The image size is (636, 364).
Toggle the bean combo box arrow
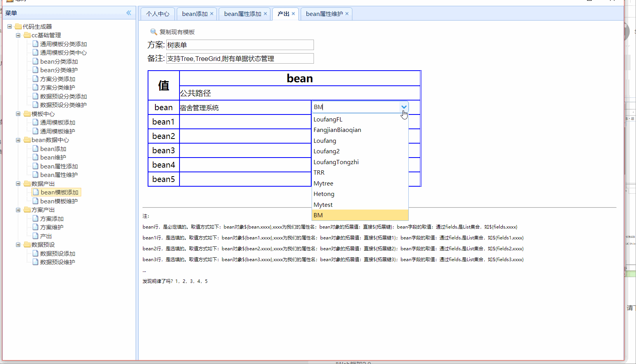[404, 107]
